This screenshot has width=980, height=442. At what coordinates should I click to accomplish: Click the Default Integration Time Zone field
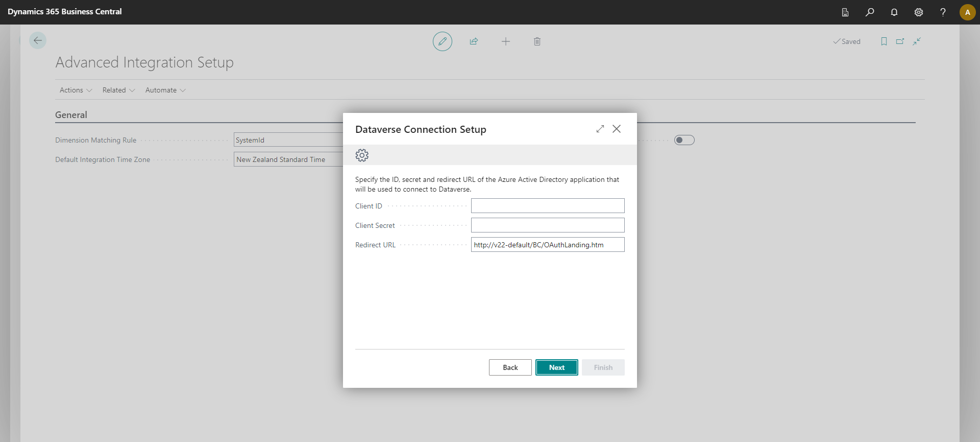[x=288, y=159]
